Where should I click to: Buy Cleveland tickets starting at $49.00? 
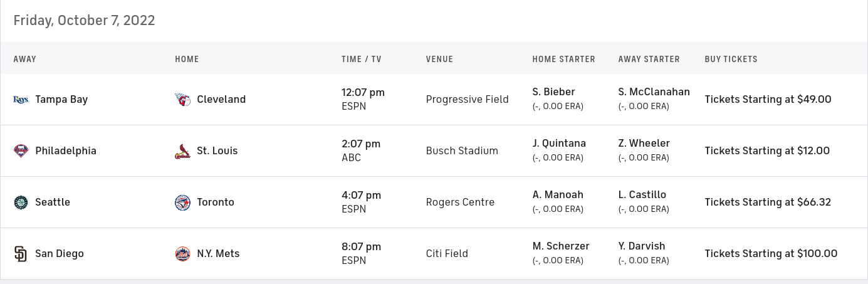click(768, 99)
